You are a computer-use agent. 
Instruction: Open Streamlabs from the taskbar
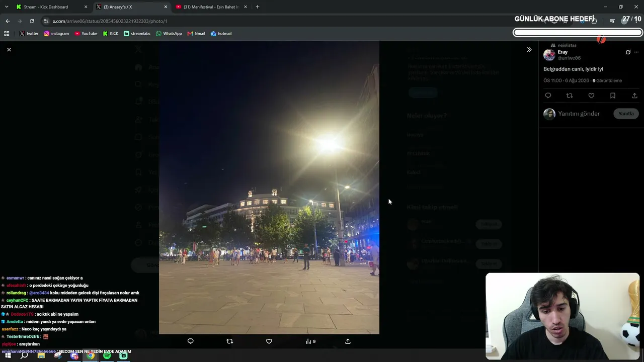[124, 355]
